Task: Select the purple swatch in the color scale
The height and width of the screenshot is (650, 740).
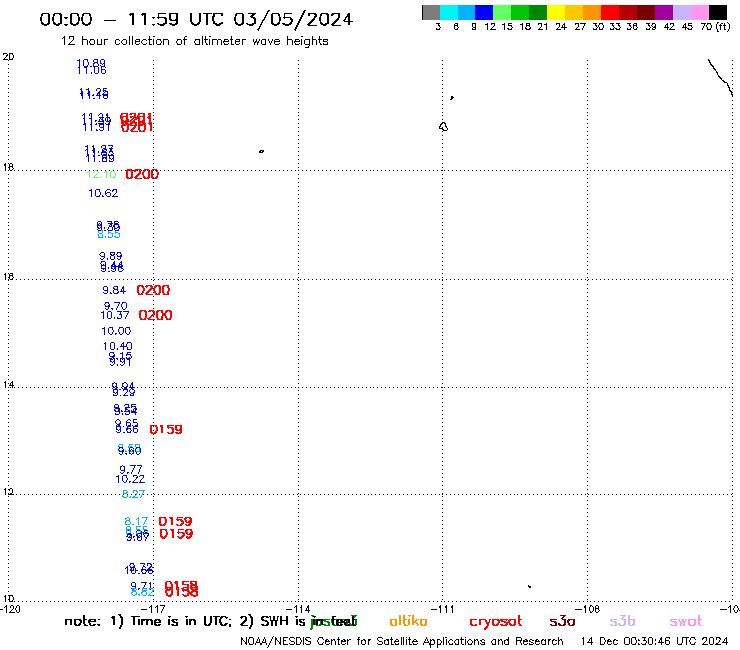Action: click(x=664, y=12)
